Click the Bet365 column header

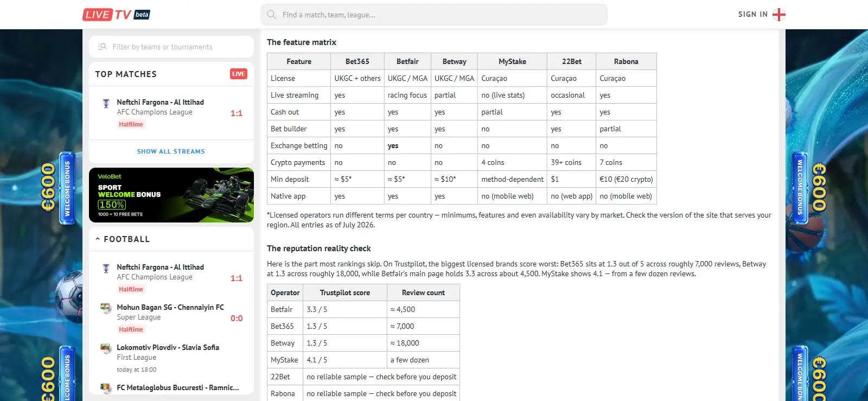(x=358, y=61)
